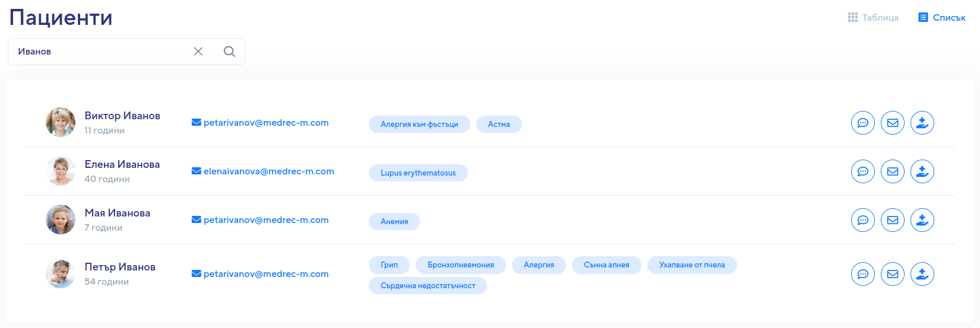The image size is (980, 328).
Task: Select the Lupus erythematosus tag
Action: coord(418,173)
